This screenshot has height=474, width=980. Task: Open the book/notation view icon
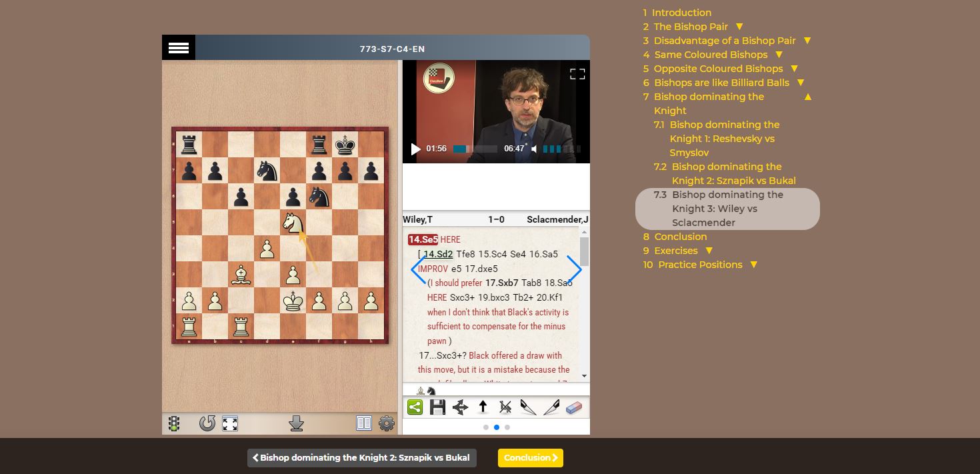pyautogui.click(x=363, y=423)
